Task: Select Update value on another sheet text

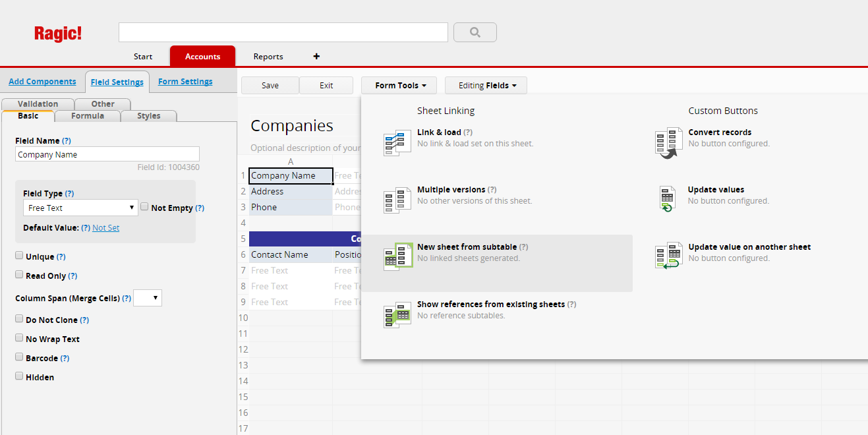Action: coord(749,247)
